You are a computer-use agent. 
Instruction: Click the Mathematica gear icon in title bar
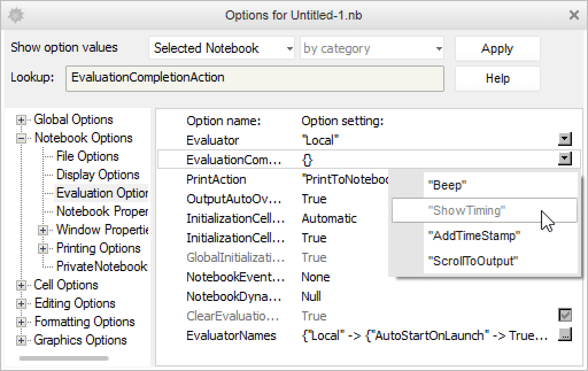[x=16, y=16]
